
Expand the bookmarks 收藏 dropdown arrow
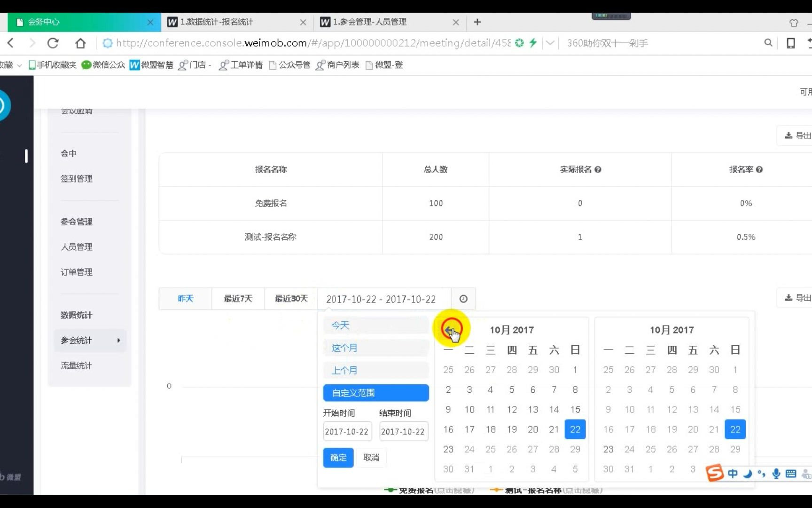pyautogui.click(x=19, y=65)
